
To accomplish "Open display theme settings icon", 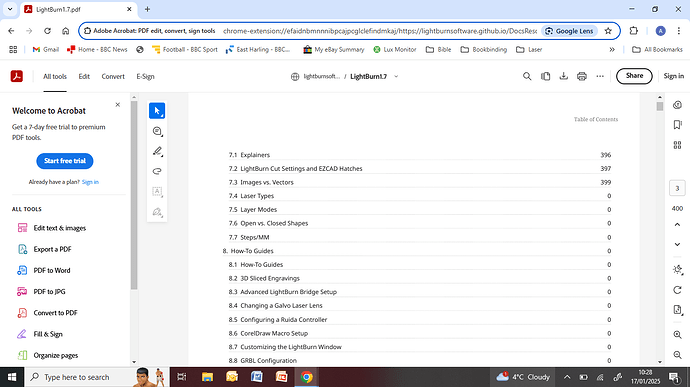I will point(677,269).
